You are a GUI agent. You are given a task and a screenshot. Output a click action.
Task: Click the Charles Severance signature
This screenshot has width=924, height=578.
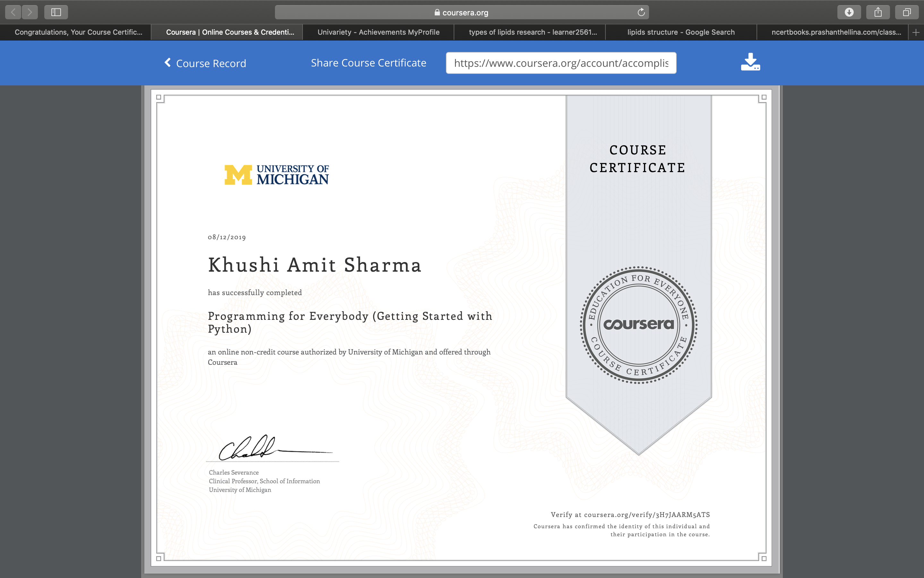275,447
